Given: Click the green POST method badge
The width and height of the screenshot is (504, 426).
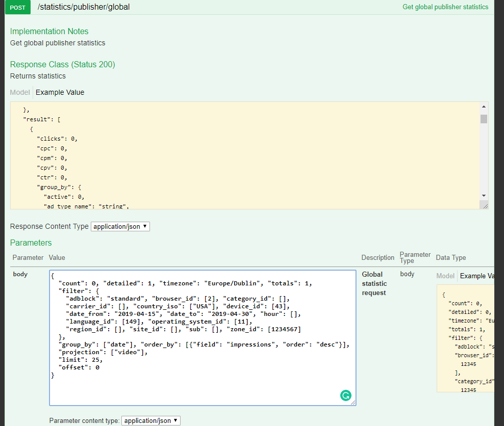Looking at the screenshot, I should (18, 7).
